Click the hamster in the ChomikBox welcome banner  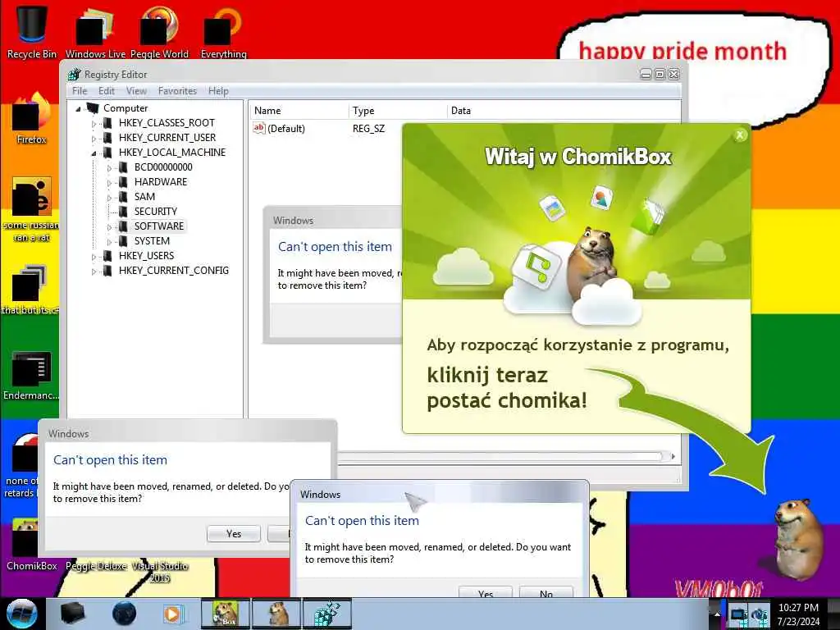point(592,262)
